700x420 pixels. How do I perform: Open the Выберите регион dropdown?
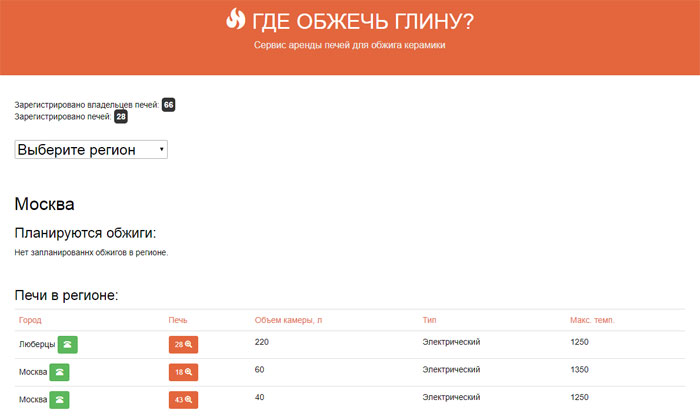(x=91, y=149)
